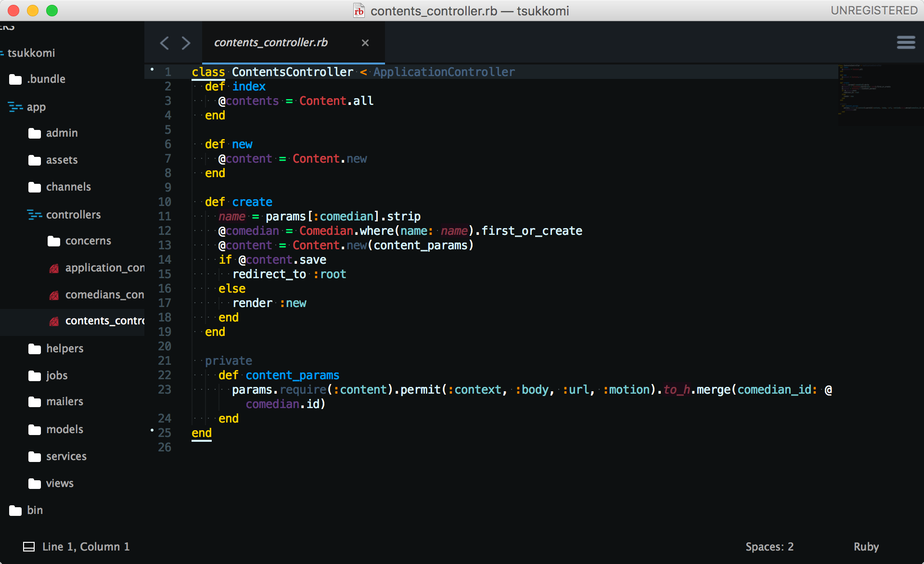The width and height of the screenshot is (924, 564).
Task: Close the contents_controller.rb tab
Action: coord(365,43)
